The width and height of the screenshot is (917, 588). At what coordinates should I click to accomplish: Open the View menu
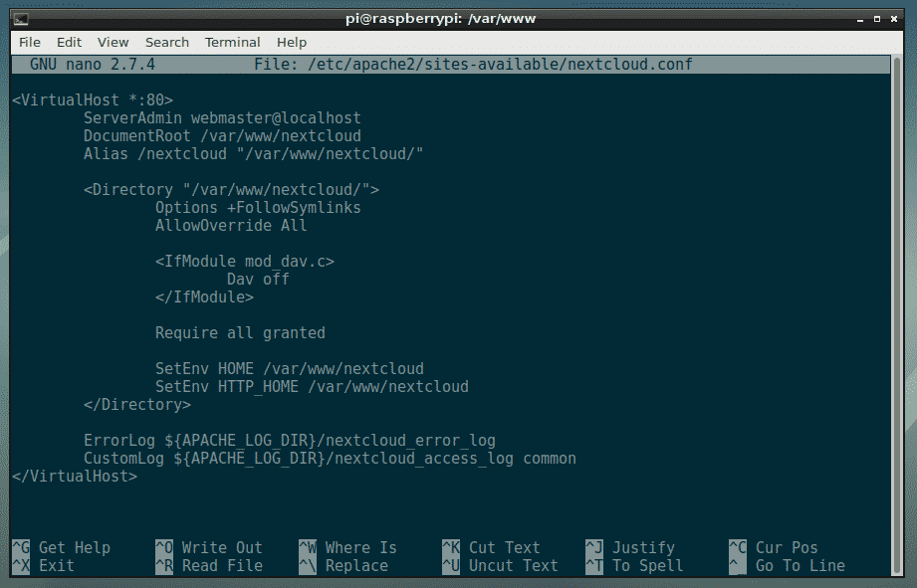(x=113, y=42)
